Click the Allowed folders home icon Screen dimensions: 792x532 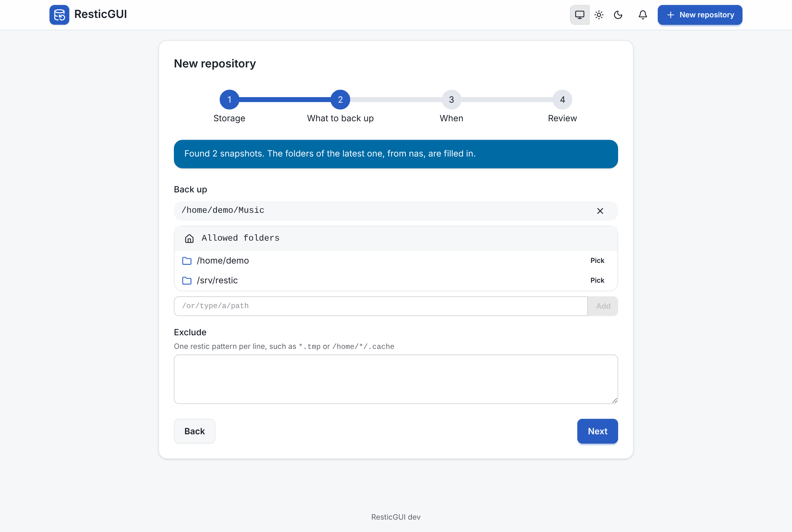click(189, 238)
